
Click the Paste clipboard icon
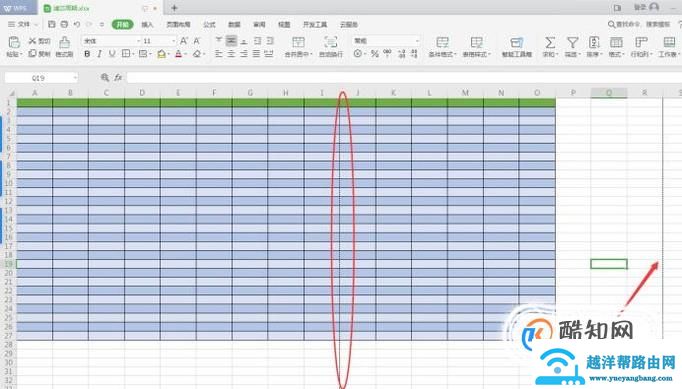click(14, 42)
